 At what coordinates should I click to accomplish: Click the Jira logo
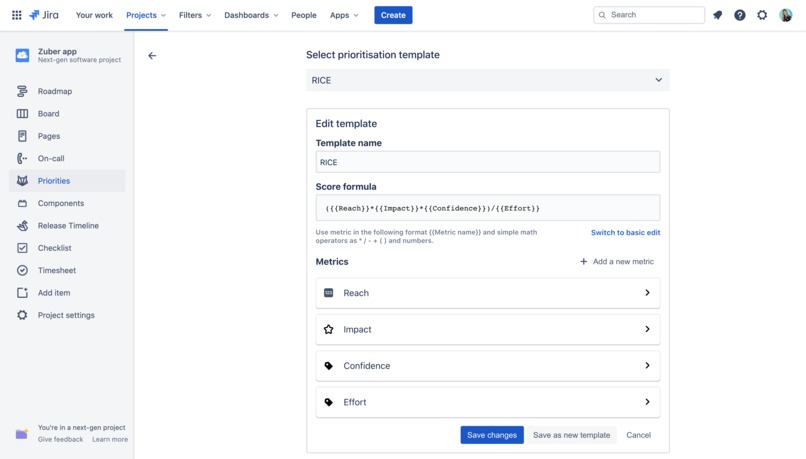[44, 15]
